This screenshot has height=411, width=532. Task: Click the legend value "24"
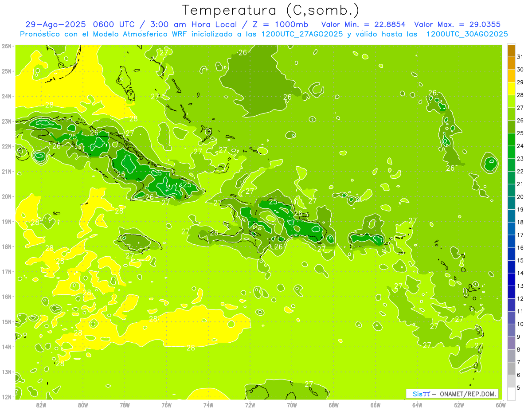520,146
